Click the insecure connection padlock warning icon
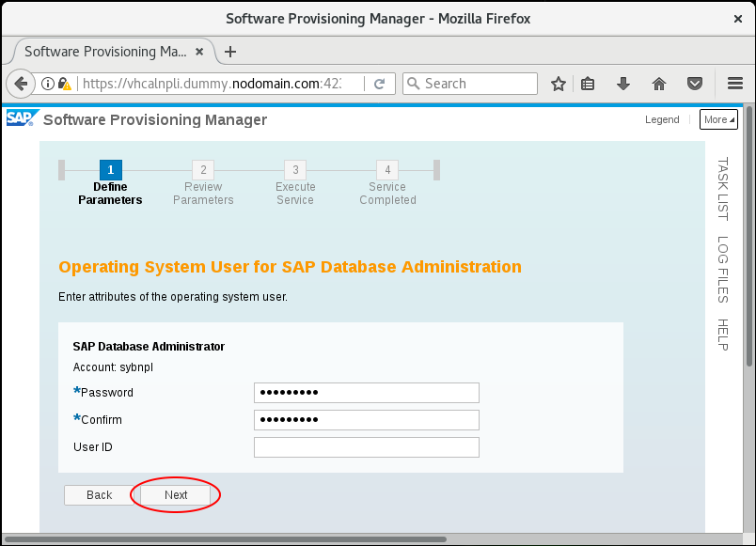756x546 pixels. (64, 84)
